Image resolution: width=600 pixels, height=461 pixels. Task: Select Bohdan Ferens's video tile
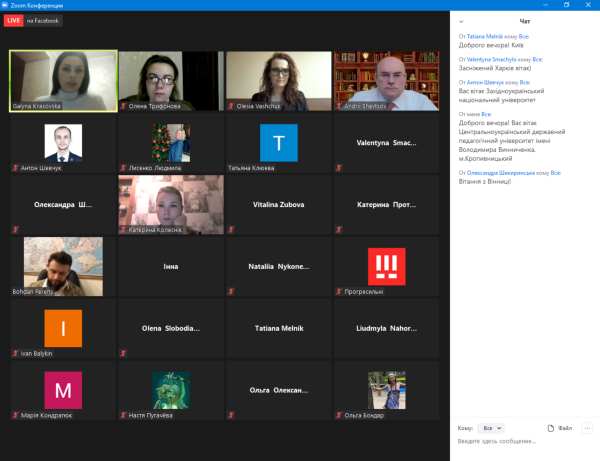click(62, 266)
